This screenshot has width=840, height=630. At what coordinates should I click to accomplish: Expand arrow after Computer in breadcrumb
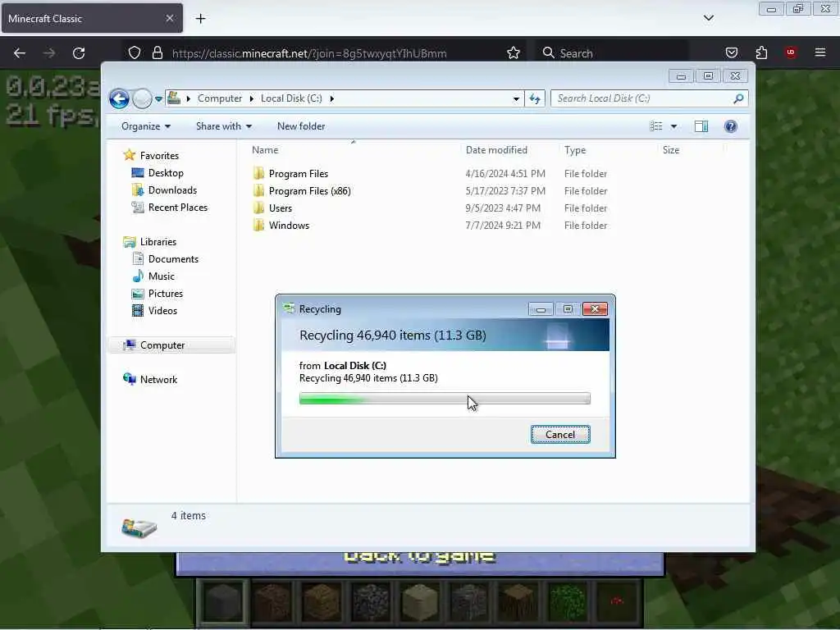click(251, 98)
